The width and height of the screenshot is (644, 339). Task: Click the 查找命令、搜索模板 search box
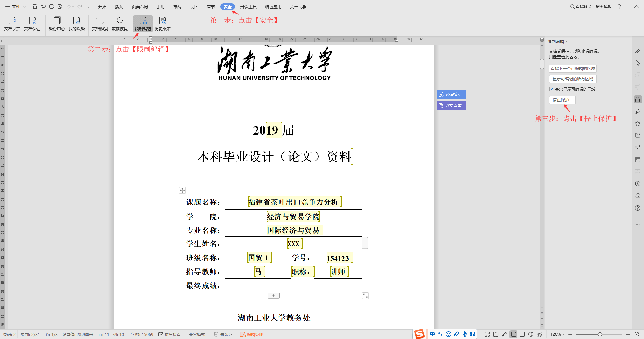coord(591,7)
